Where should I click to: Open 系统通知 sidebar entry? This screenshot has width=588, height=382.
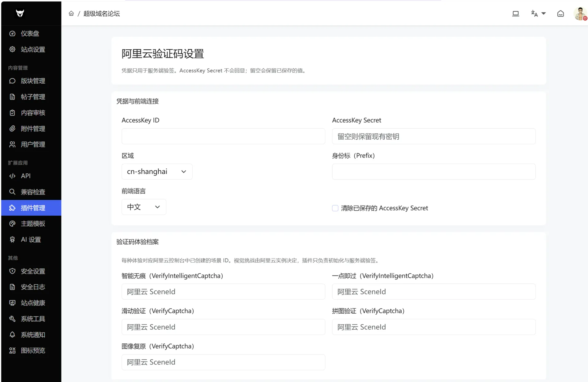pos(31,335)
